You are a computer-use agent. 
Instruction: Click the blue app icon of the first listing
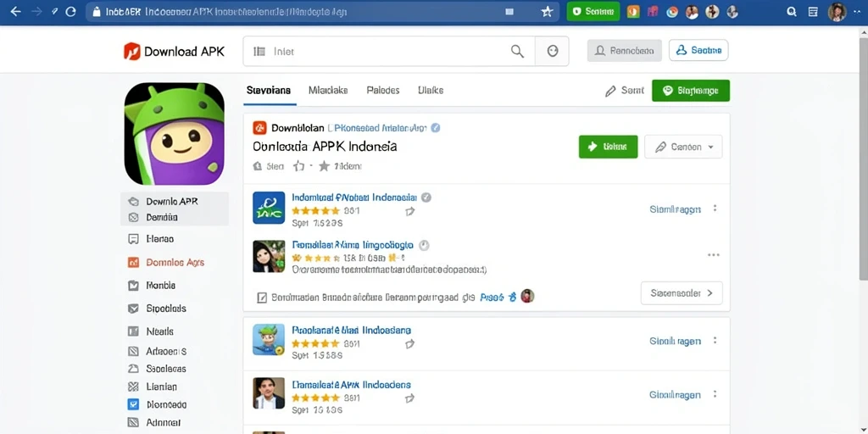(x=269, y=208)
